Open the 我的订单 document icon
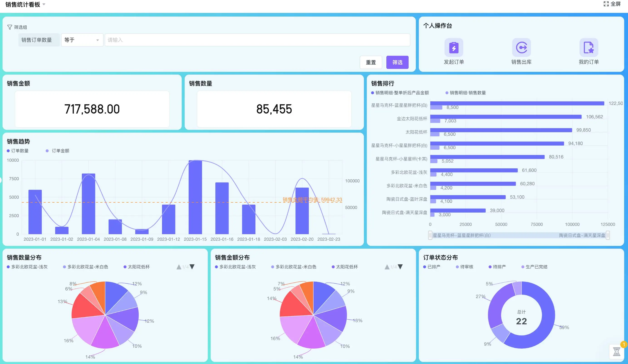628x364 pixels. click(x=588, y=48)
